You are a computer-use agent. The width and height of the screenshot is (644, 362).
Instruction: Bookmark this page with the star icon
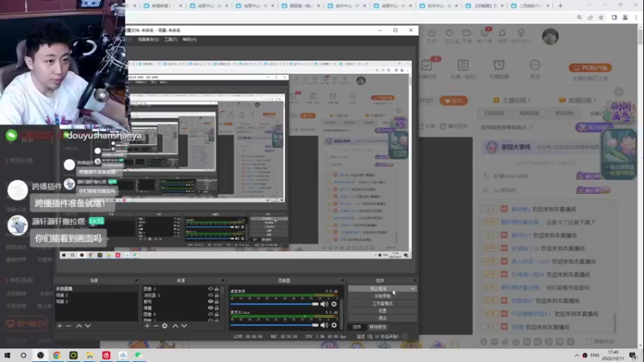point(601,18)
